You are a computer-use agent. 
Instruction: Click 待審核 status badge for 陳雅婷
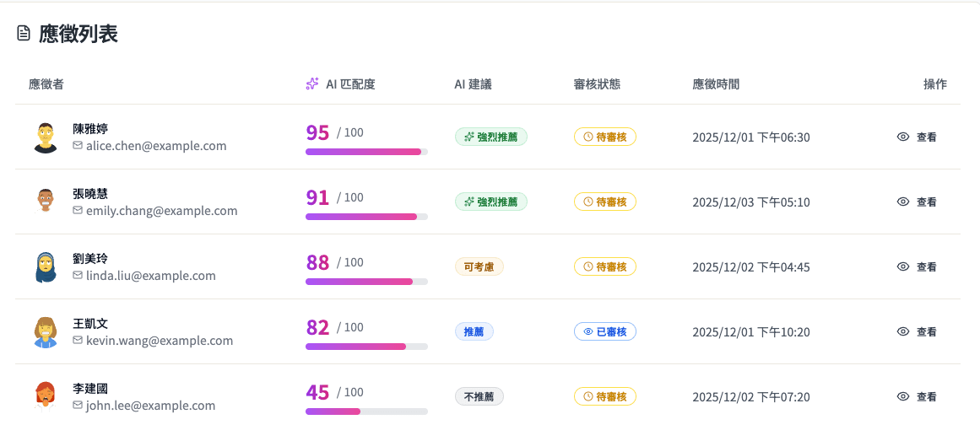605,137
